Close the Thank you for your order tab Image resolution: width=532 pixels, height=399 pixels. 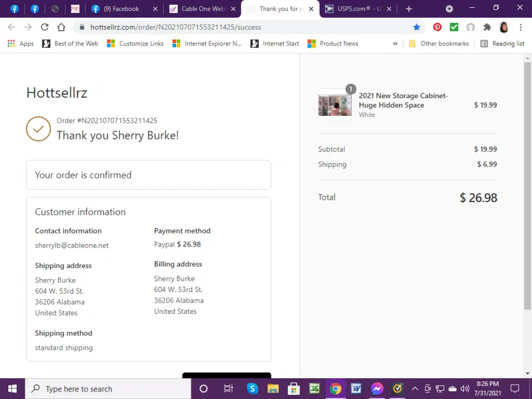[311, 9]
